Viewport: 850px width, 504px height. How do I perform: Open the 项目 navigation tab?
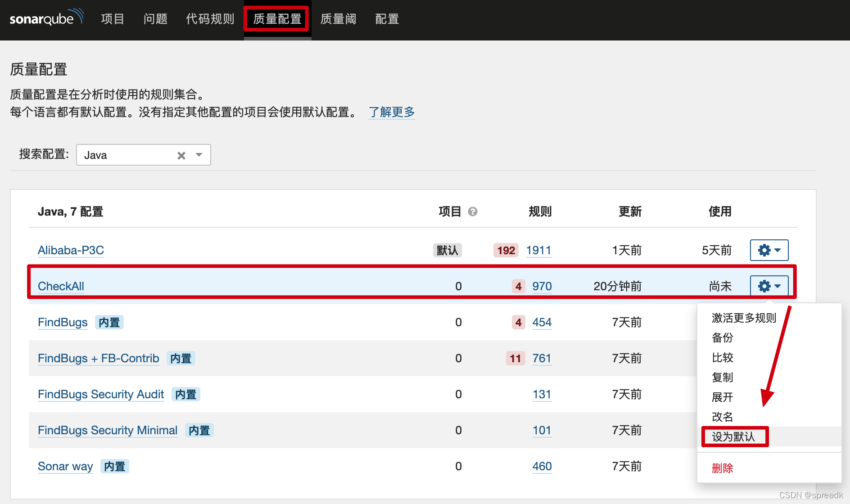coord(113,19)
